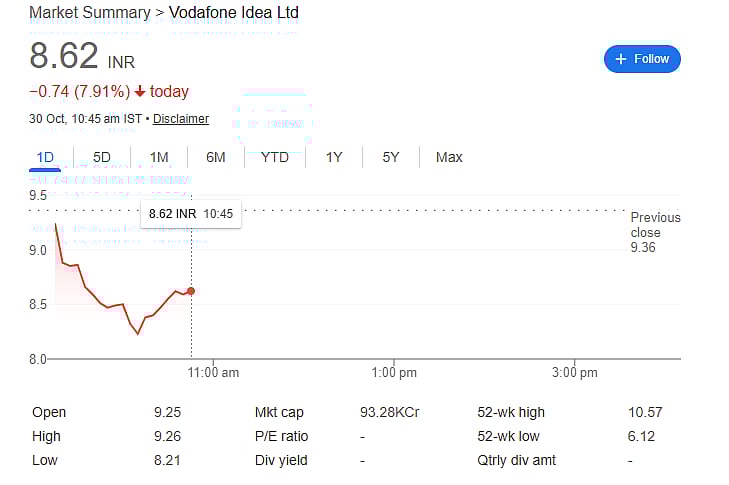The image size is (729, 485).
Task: Switch to the 5D tab
Action: 102,157
